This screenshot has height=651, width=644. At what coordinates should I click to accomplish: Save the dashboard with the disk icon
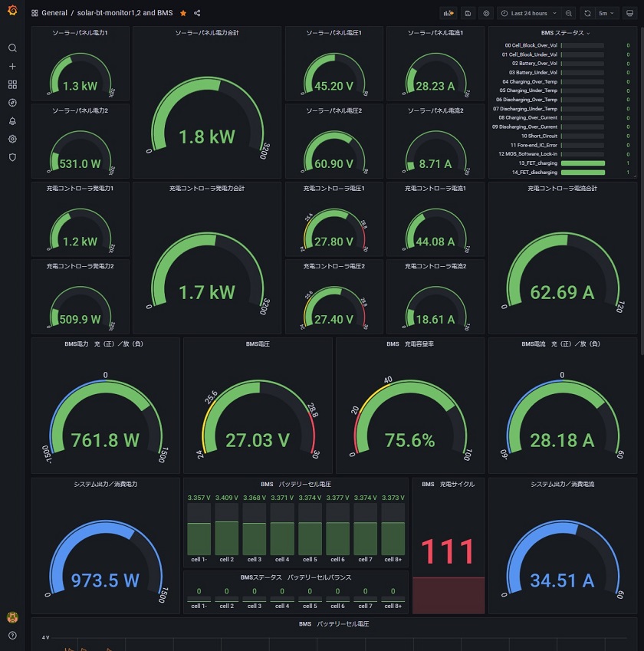(x=468, y=13)
